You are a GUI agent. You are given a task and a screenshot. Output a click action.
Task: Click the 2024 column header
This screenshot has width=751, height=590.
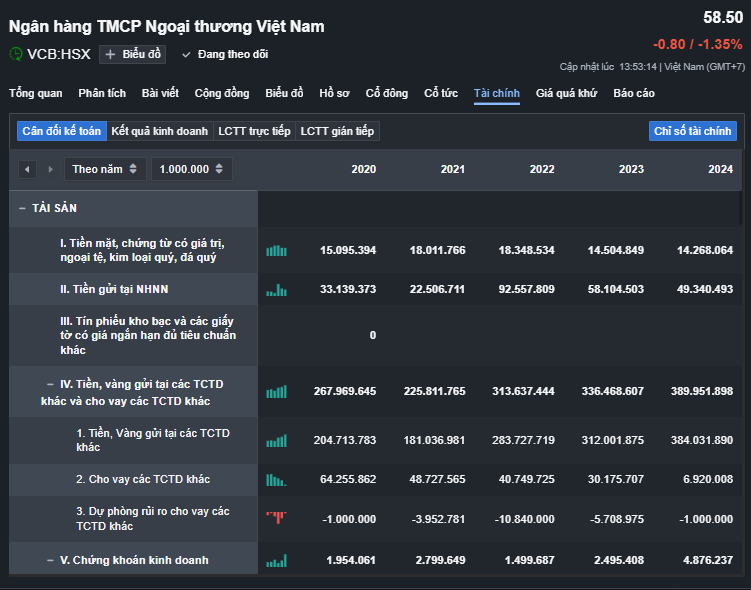[720, 169]
